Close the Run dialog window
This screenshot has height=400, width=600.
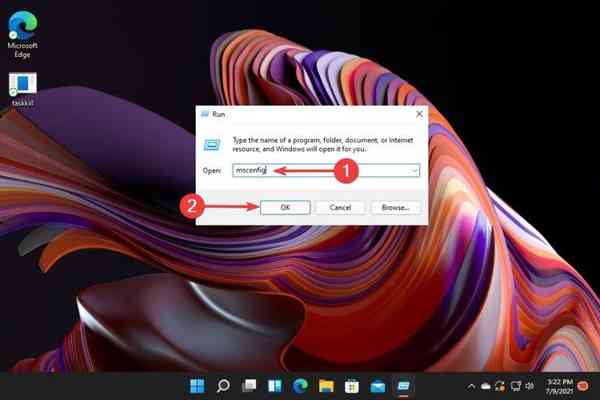pos(417,113)
